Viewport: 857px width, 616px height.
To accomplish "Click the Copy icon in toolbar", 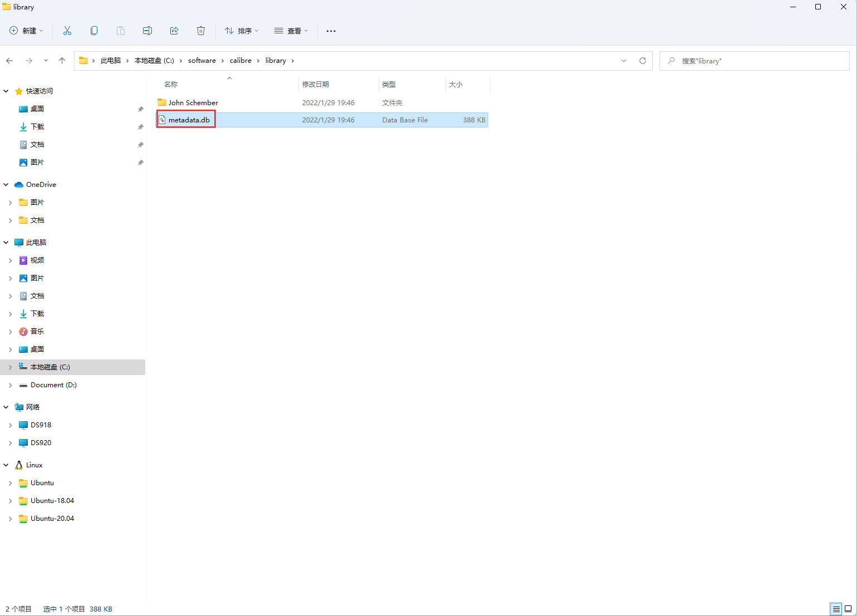I will coord(94,31).
